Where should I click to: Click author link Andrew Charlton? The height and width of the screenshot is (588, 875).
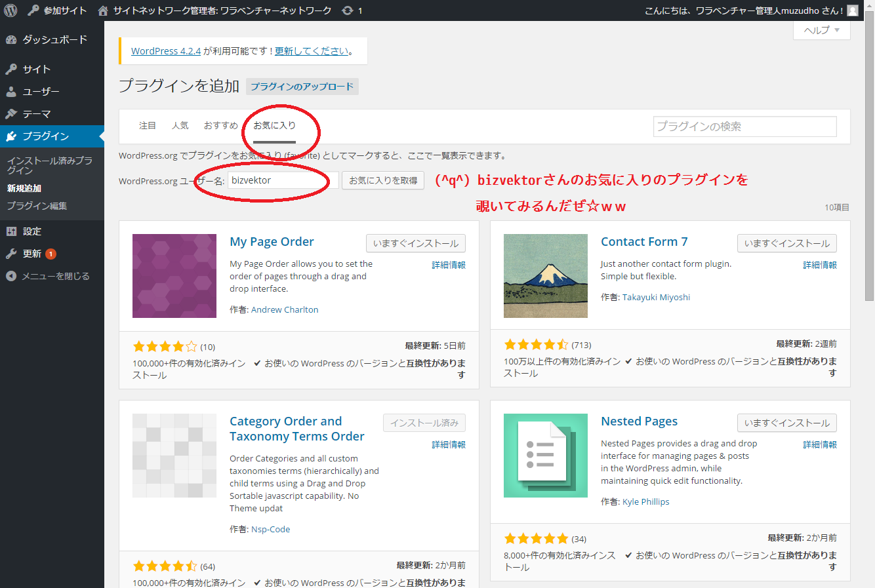click(285, 310)
